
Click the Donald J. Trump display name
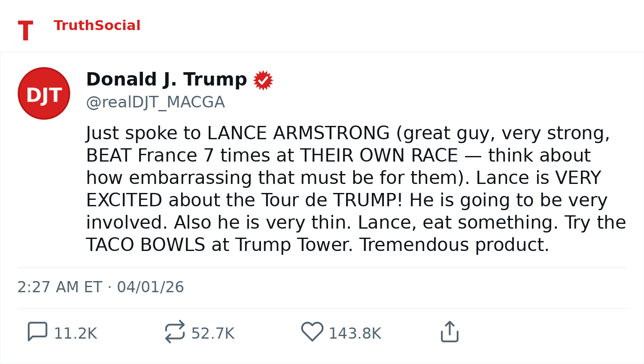click(x=167, y=80)
